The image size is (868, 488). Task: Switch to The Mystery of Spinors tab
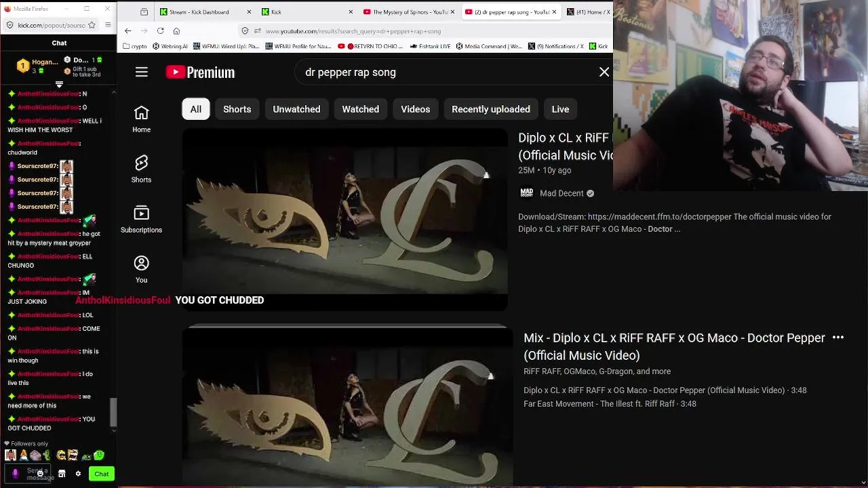point(410,12)
